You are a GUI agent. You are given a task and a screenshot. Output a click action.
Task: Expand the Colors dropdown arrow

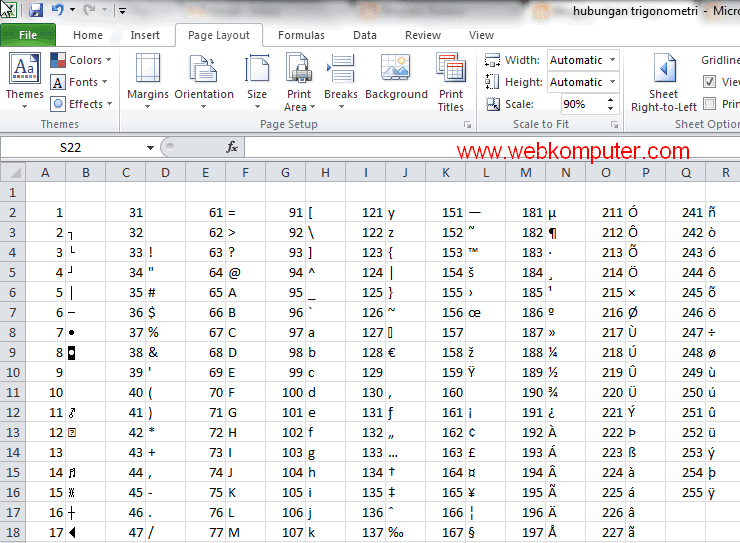click(109, 60)
